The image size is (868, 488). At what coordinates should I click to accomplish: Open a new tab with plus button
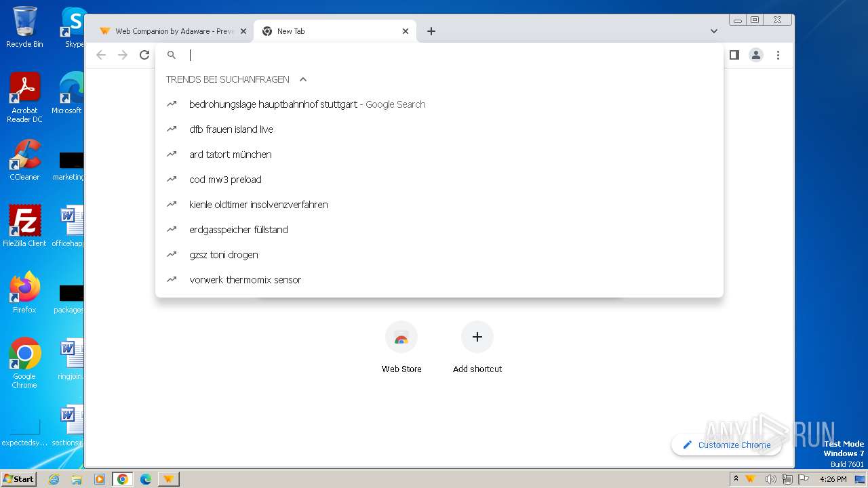coord(431,31)
